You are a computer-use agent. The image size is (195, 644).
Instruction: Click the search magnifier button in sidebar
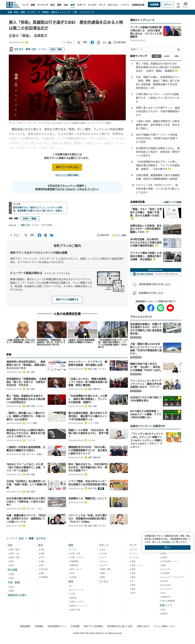pos(178,49)
